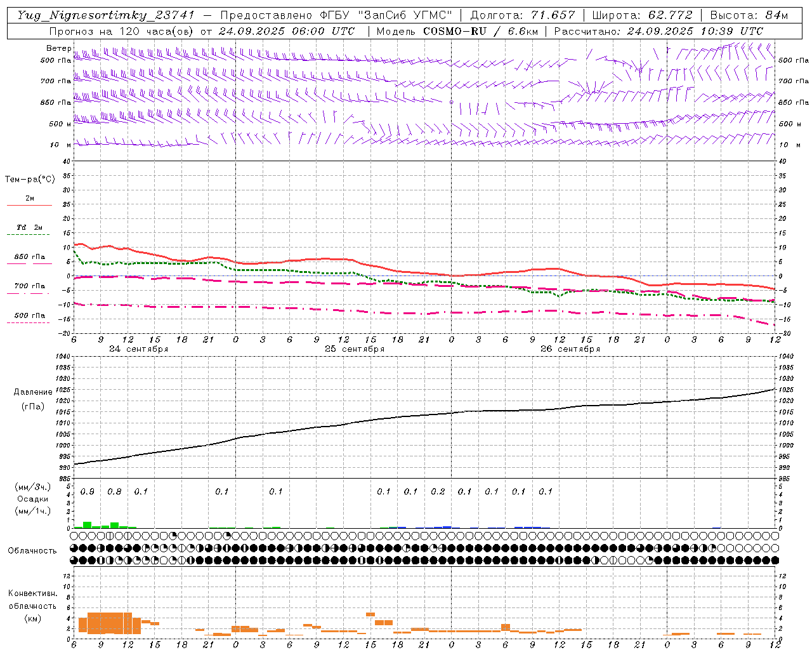812x650 pixels.
Task: Click the Рассчитано: 24.09.2025 10:39 UTC timestamp
Action: point(658,31)
